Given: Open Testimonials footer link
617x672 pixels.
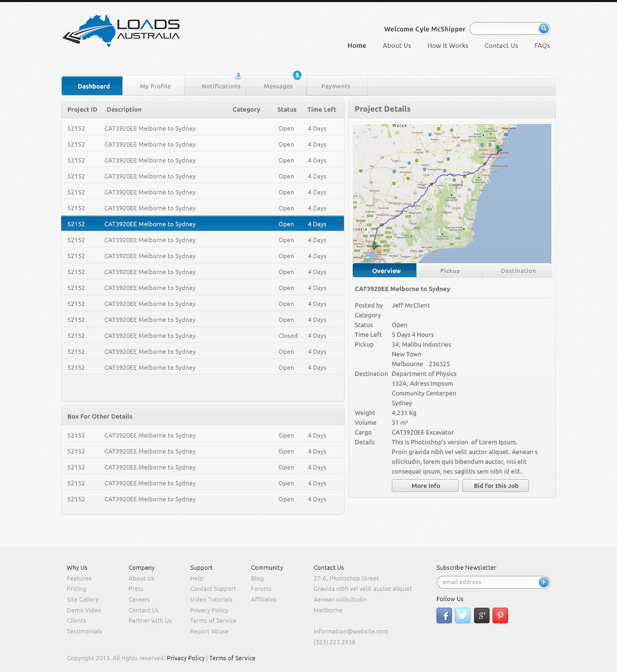Looking at the screenshot, I should coord(84,631).
